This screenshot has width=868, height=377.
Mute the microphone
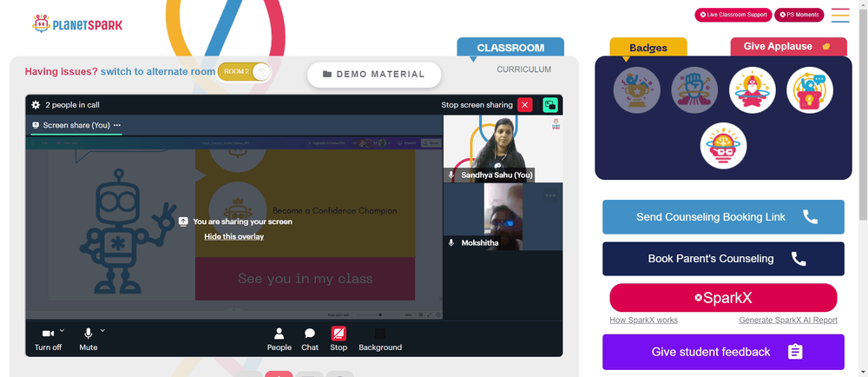click(x=88, y=339)
